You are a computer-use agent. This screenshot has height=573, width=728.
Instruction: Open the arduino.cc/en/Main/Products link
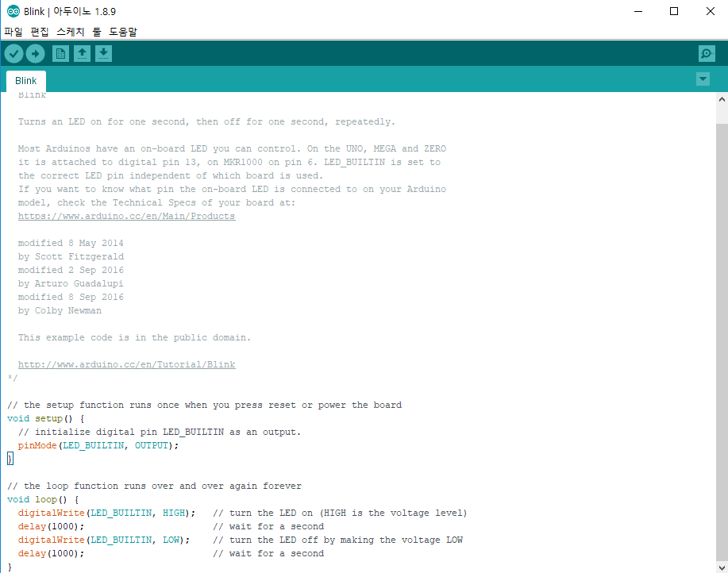point(127,216)
